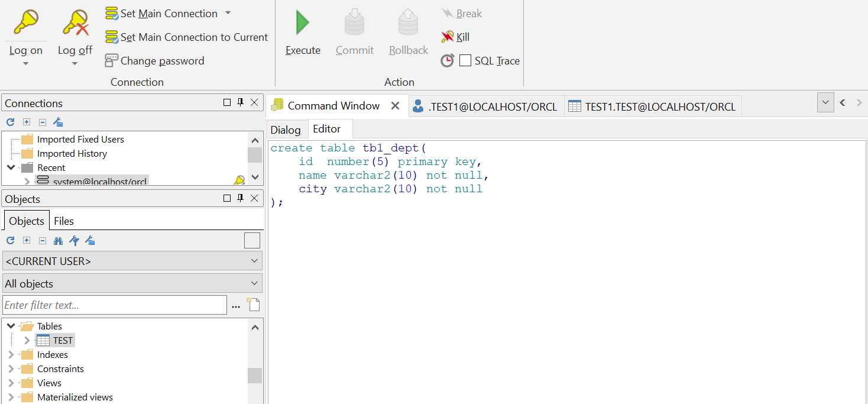
Task: Click Set Main Connection to Current
Action: [x=187, y=37]
